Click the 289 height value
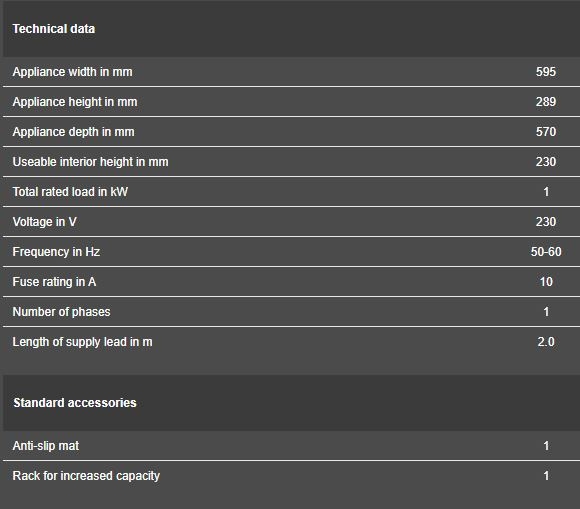Screen dimensions: 580x509 tap(546, 102)
